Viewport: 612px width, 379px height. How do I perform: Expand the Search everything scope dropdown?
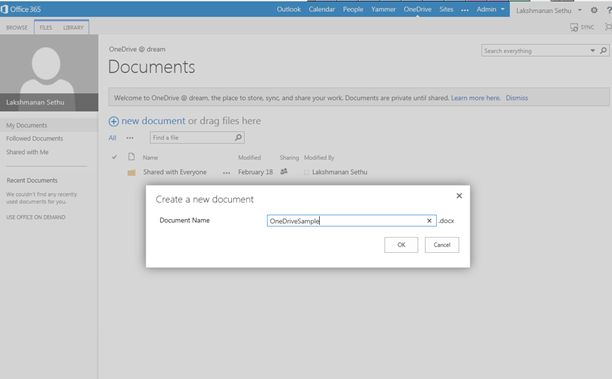tap(592, 50)
